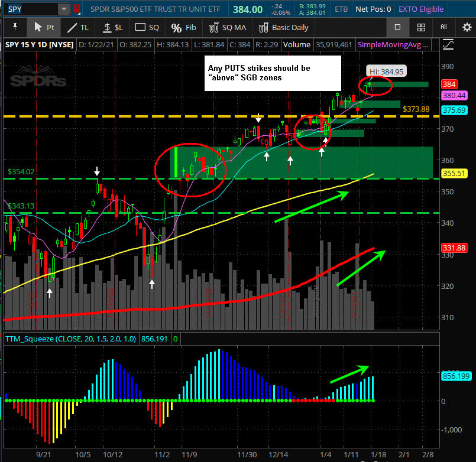Select the SQ rectangle drawing tool

point(147,27)
